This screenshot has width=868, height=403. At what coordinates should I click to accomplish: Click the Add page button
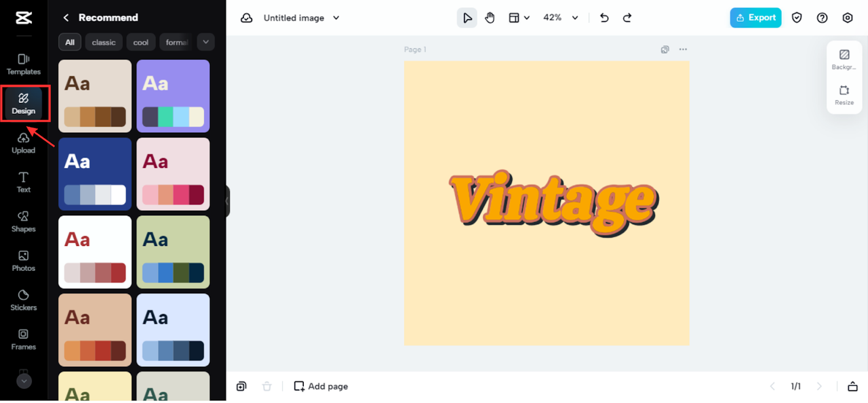(x=321, y=386)
